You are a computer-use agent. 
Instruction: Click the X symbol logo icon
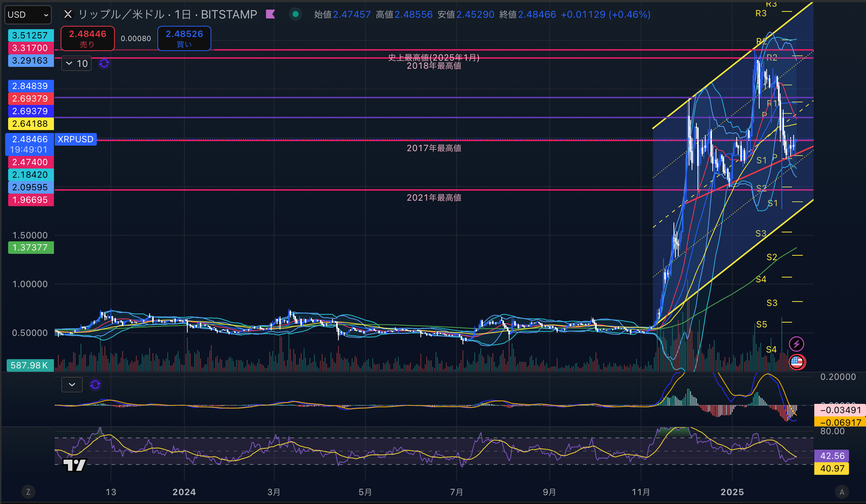point(68,14)
